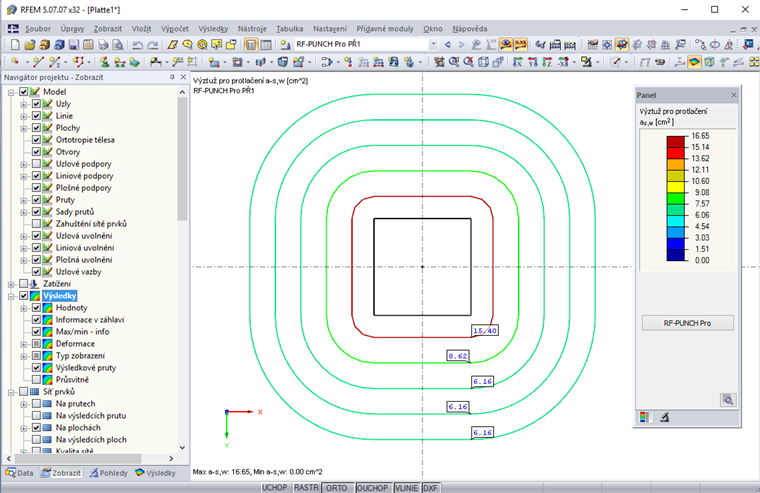Image resolution: width=760 pixels, height=493 pixels.
Task: Expand the Zatížení tree node
Action: point(11,284)
